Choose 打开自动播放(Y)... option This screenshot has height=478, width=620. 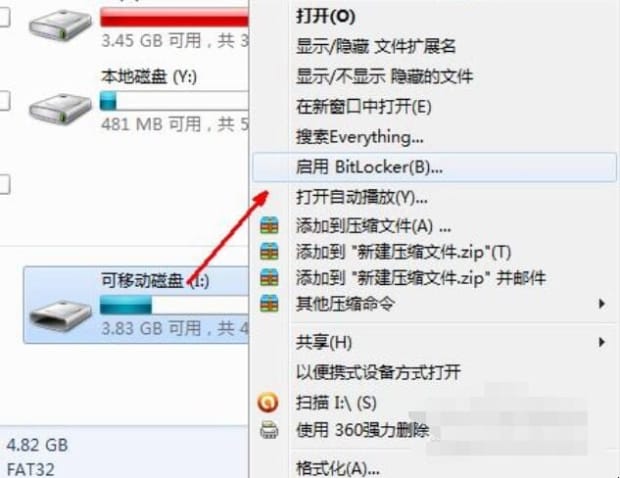[434, 197]
